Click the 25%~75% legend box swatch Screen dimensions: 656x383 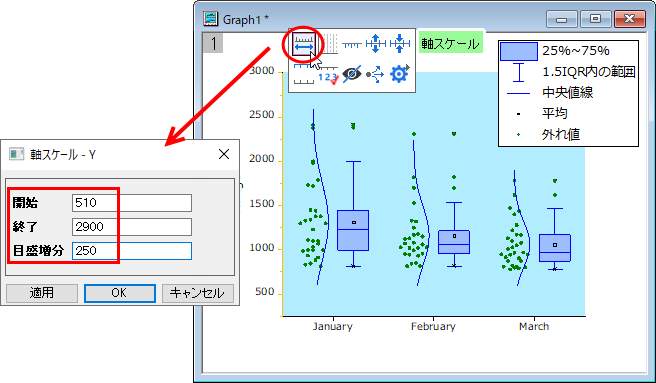point(519,51)
